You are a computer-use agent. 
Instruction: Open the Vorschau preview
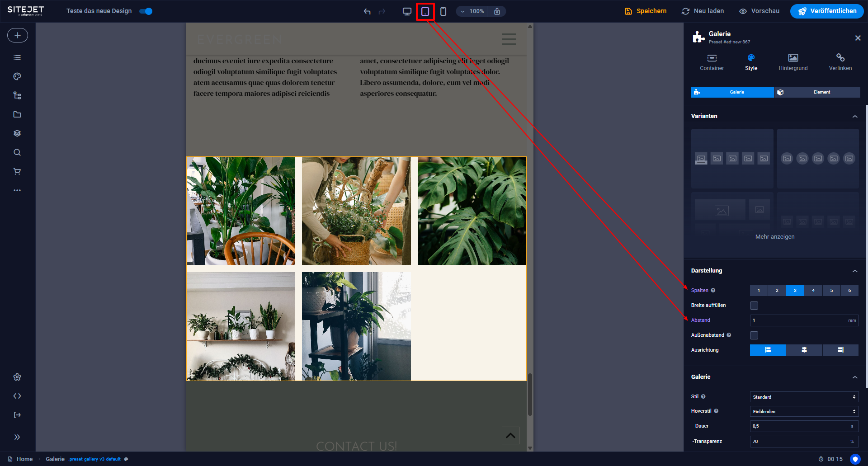[x=759, y=11]
